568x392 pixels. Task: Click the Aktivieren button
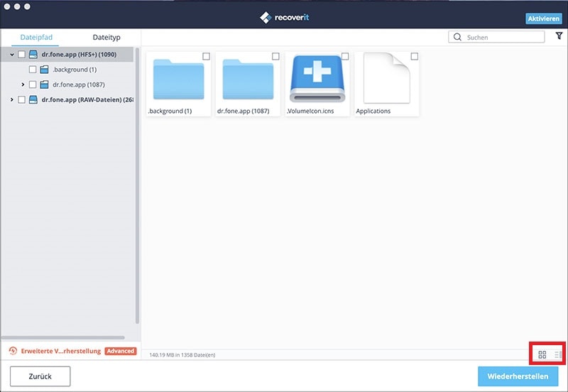(543, 18)
